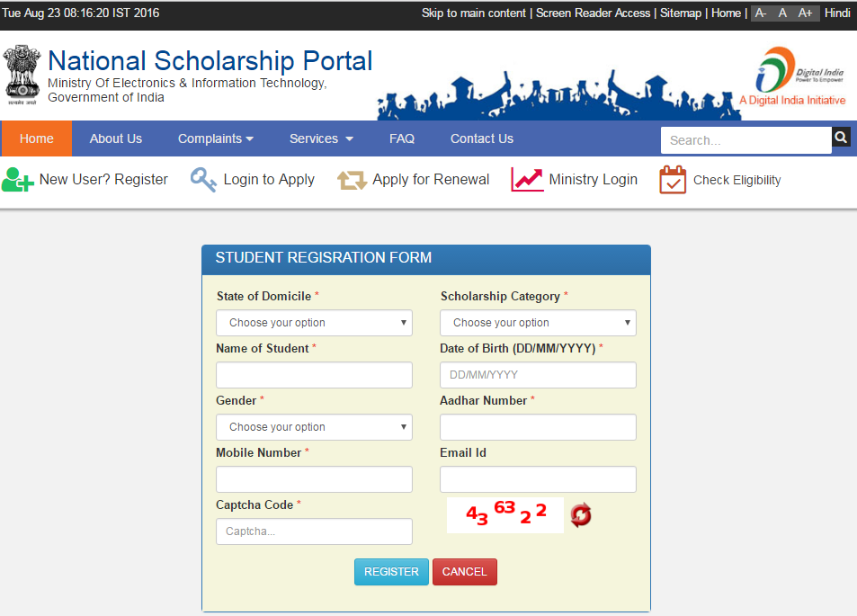Focus the Mobile Number field
This screenshot has height=616, width=857.
[x=314, y=479]
